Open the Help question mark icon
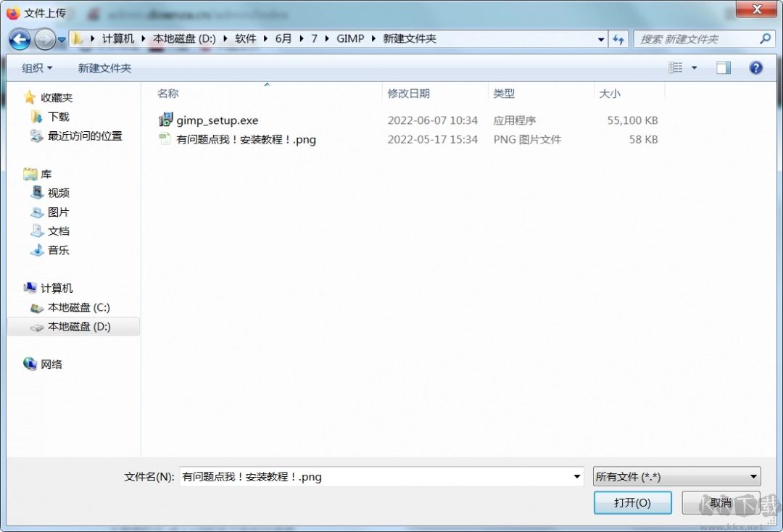Viewport: 783px width, 532px height. pyautogui.click(x=756, y=67)
